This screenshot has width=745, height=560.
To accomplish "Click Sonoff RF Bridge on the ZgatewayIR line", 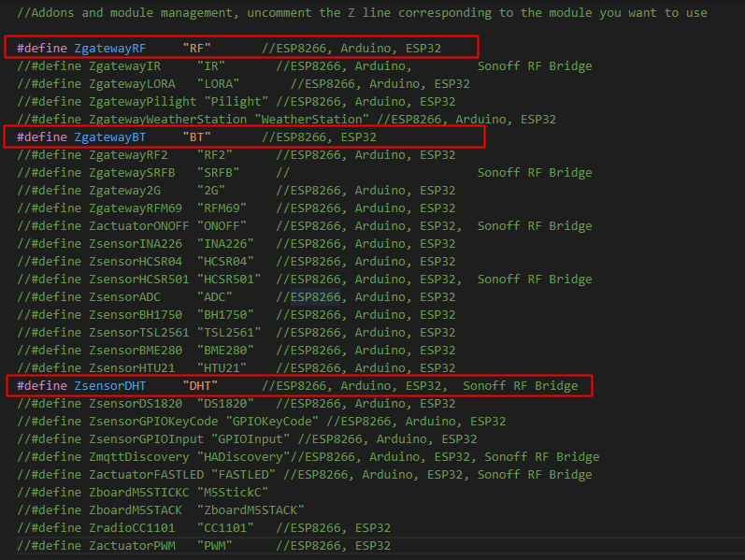I will (x=535, y=66).
